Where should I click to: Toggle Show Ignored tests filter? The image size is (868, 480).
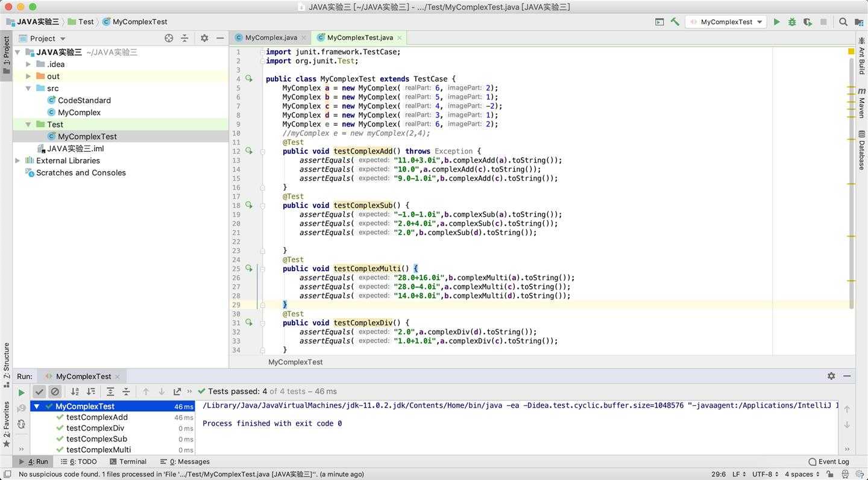[55, 391]
